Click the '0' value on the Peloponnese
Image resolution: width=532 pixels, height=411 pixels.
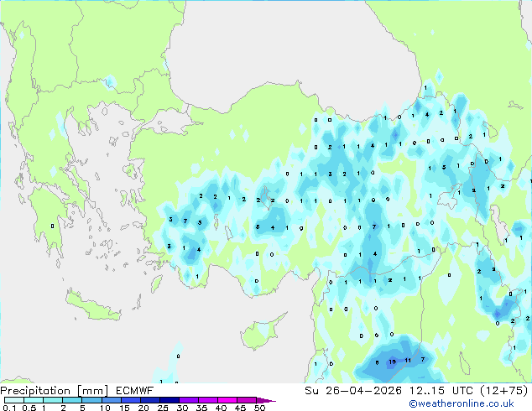(x=52, y=226)
